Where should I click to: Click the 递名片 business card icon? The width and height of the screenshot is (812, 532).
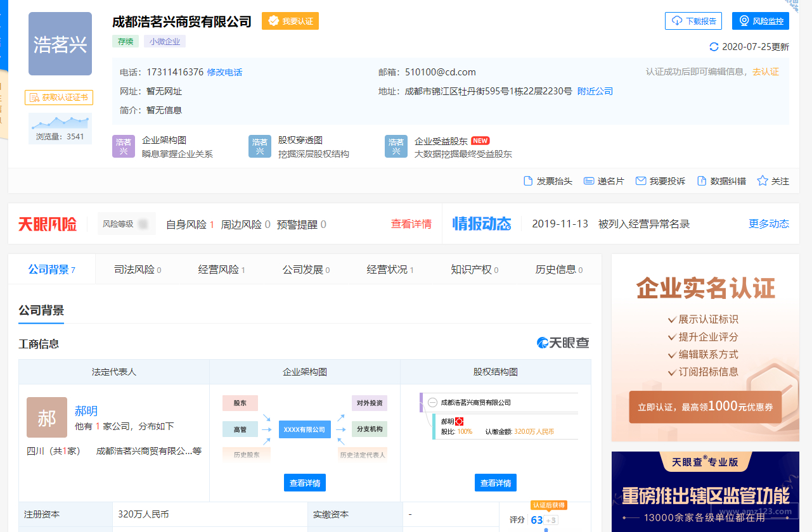(589, 181)
